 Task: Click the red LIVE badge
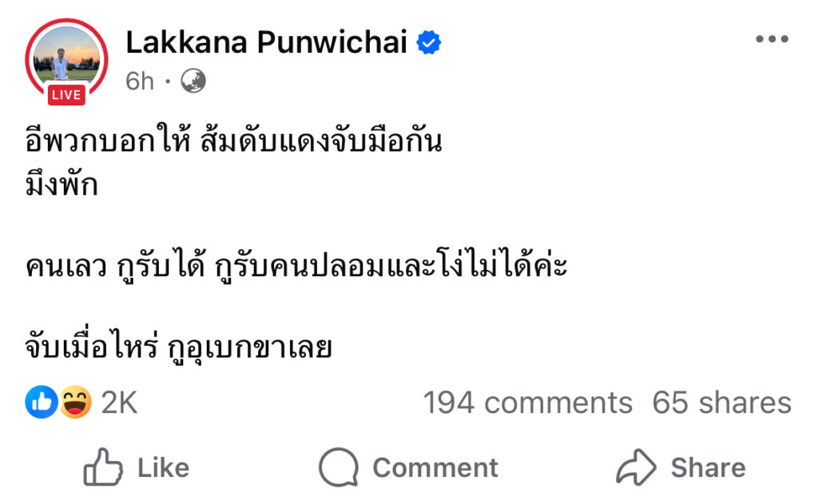click(66, 95)
